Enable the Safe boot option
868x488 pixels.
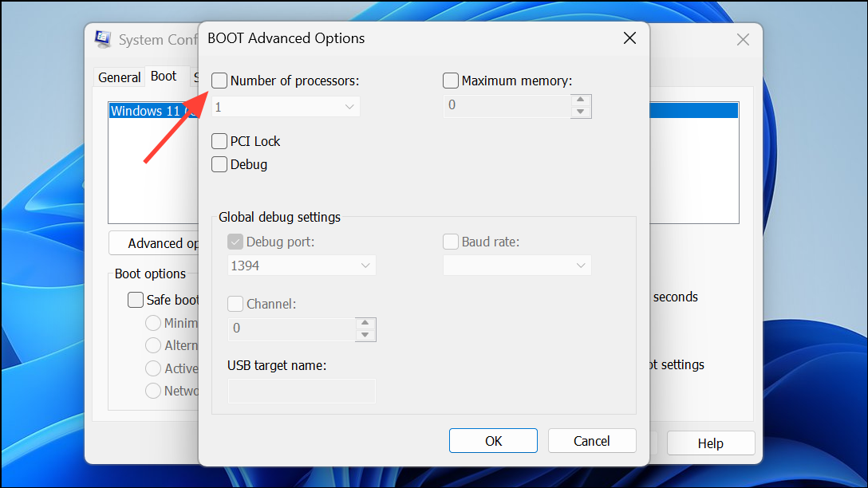coord(136,300)
